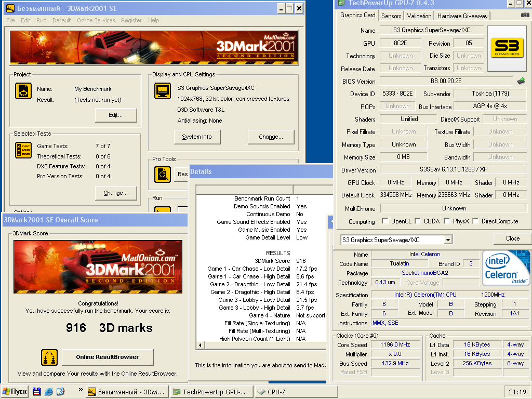Check the PhysX checkbox

click(x=447, y=221)
